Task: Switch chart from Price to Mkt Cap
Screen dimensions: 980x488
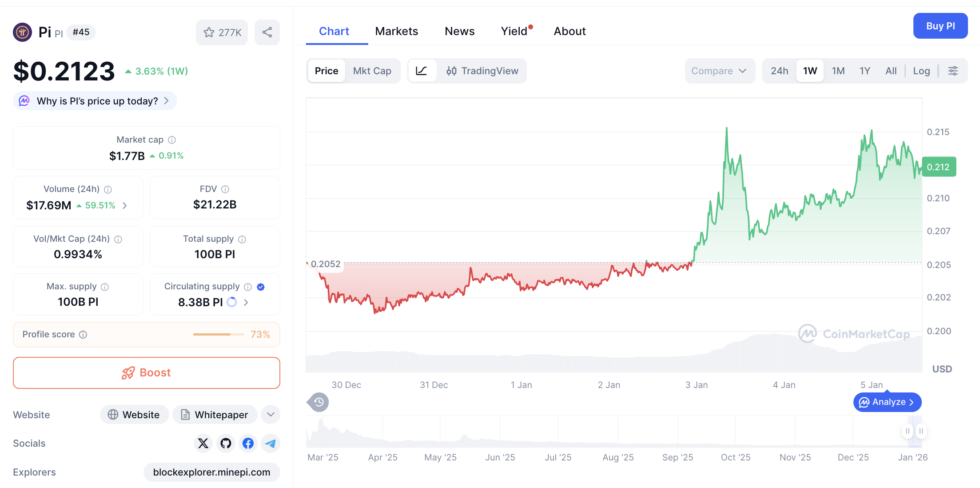Action: tap(372, 71)
